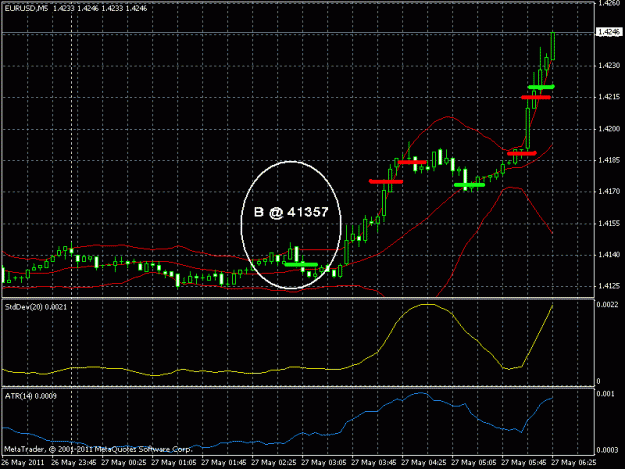Click the 27 May 00:25 time label

click(124, 463)
